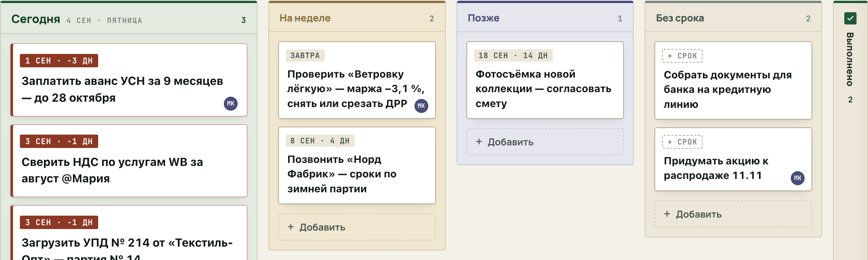Open the 'Позвонить «Норд Фабрик»' card
This screenshot has width=868, height=260.
[x=357, y=166]
